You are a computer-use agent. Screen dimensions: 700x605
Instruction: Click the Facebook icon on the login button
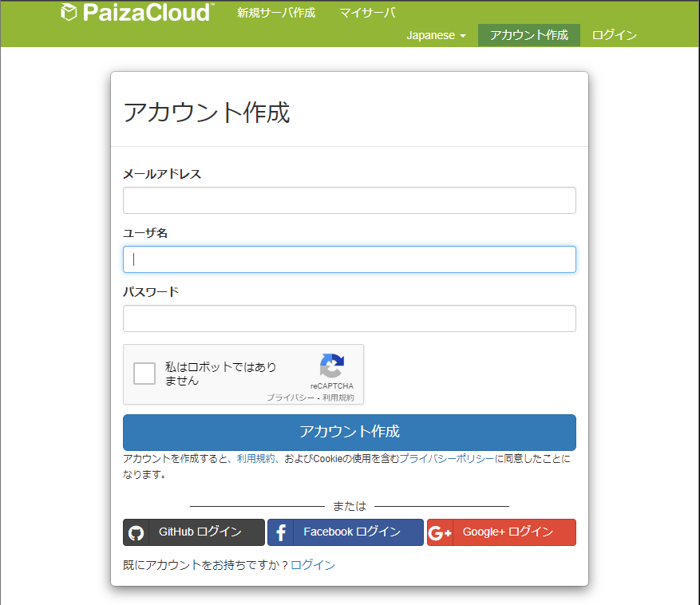pyautogui.click(x=281, y=532)
